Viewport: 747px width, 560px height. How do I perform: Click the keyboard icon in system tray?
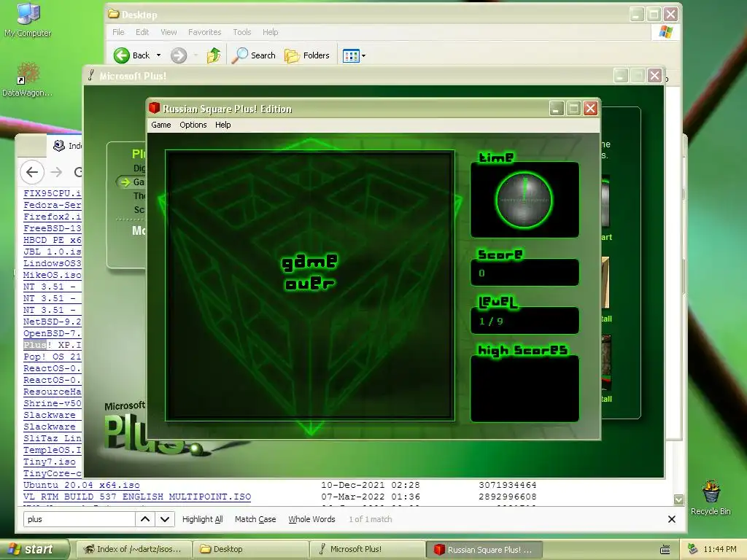665,550
